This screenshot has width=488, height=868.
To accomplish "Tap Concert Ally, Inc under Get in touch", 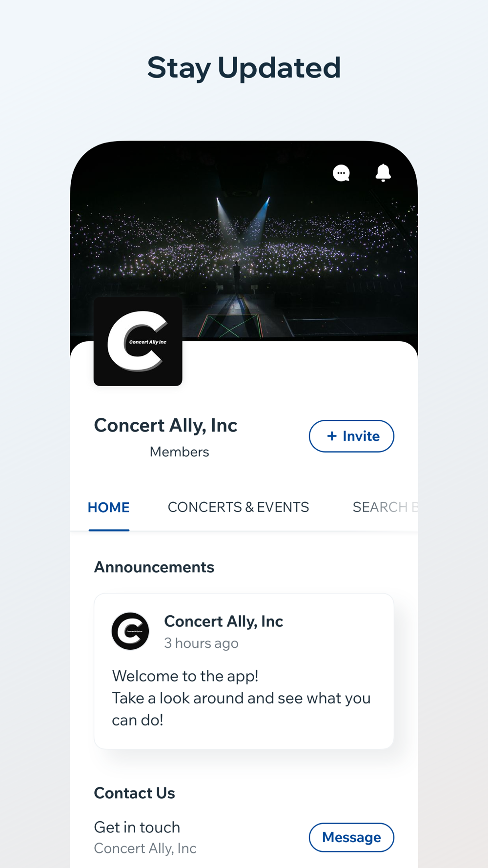I will [x=145, y=848].
